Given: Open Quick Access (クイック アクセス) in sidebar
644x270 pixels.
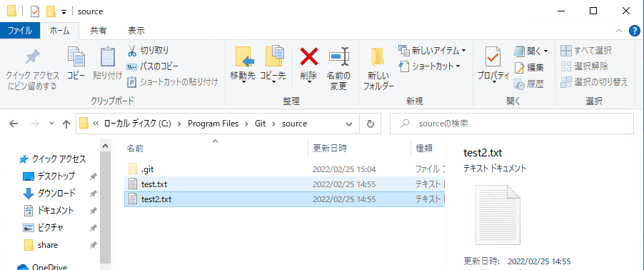Looking at the screenshot, I should coord(53,159).
